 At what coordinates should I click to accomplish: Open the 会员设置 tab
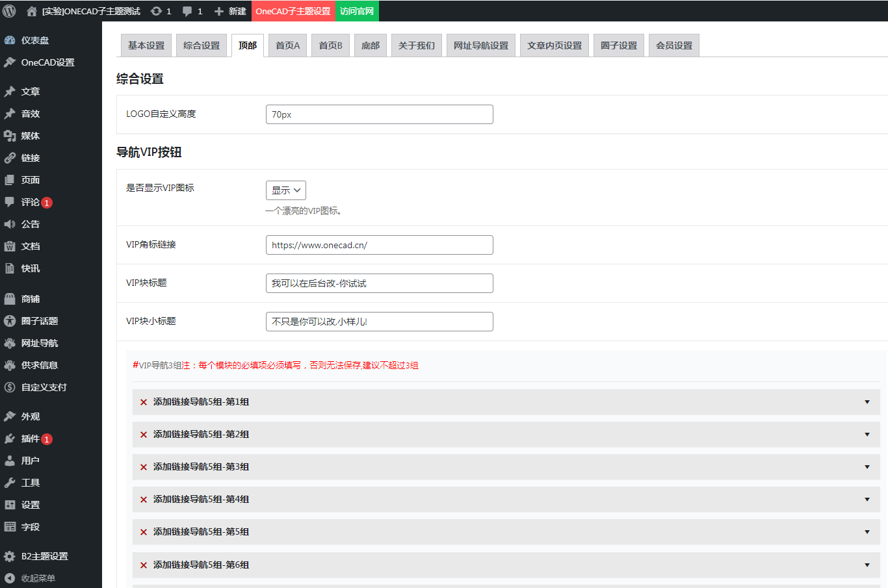(x=674, y=45)
